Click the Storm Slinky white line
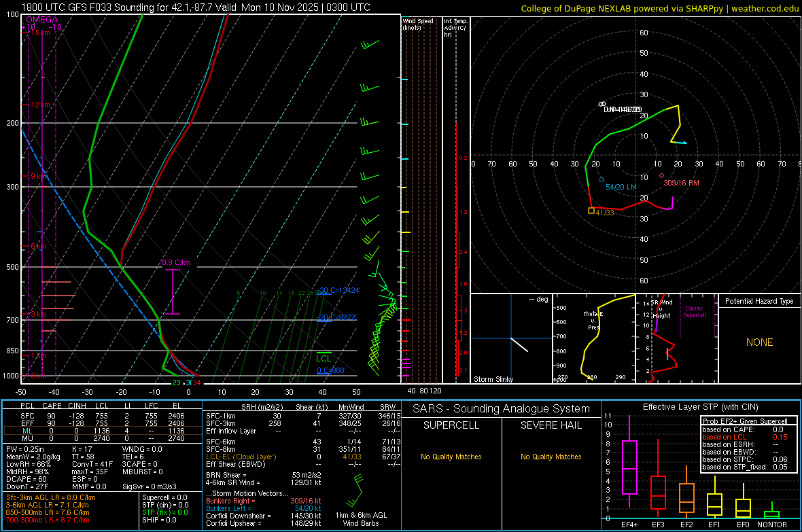 point(519,344)
